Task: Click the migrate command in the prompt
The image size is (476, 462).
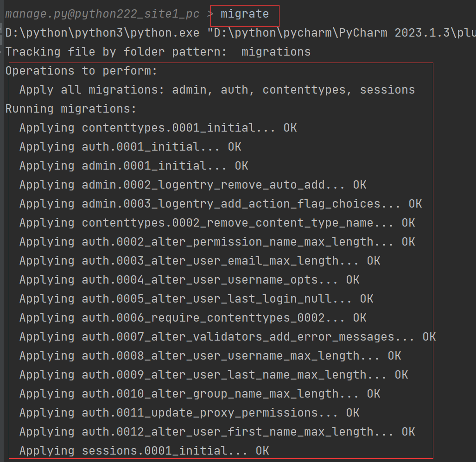Action: click(244, 14)
